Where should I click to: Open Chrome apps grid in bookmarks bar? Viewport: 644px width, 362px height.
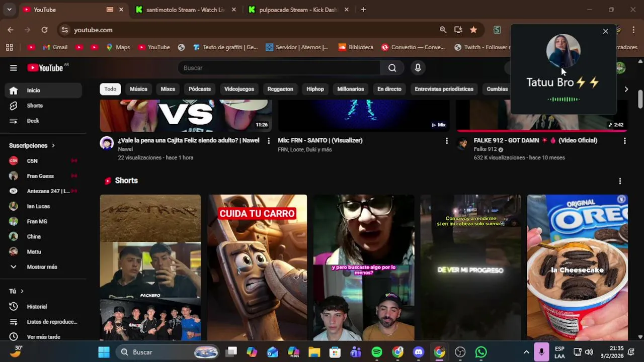(9, 47)
